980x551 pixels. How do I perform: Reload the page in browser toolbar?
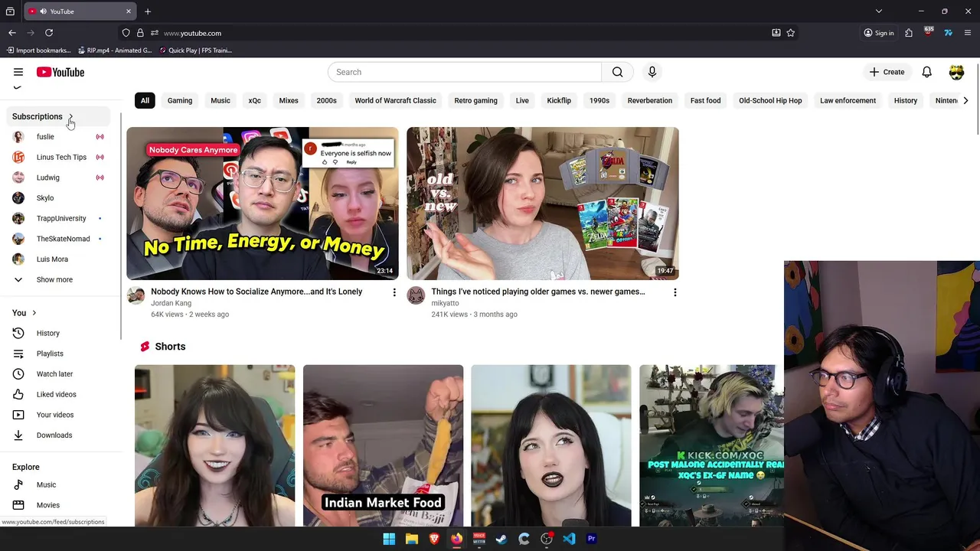(49, 33)
